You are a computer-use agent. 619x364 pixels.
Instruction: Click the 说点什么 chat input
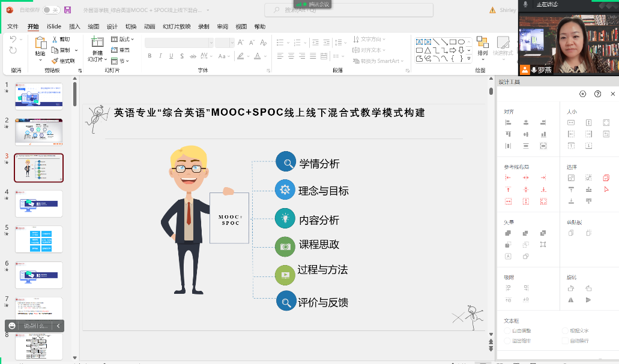coord(35,326)
